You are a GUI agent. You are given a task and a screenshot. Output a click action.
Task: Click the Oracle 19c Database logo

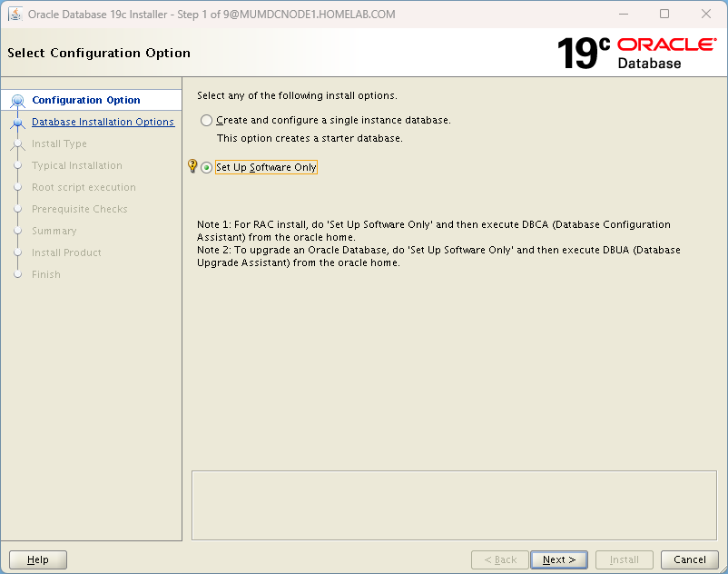click(635, 53)
